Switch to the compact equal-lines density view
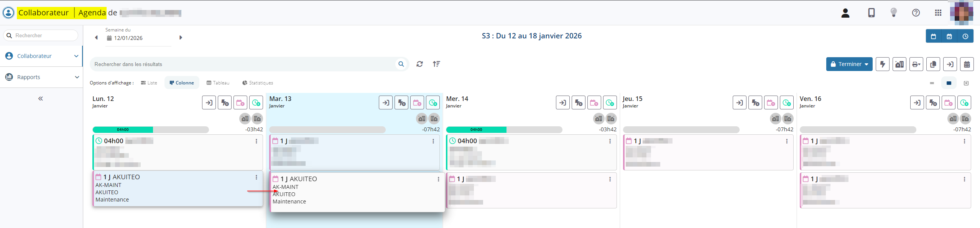The height and width of the screenshot is (228, 980). tap(932, 83)
